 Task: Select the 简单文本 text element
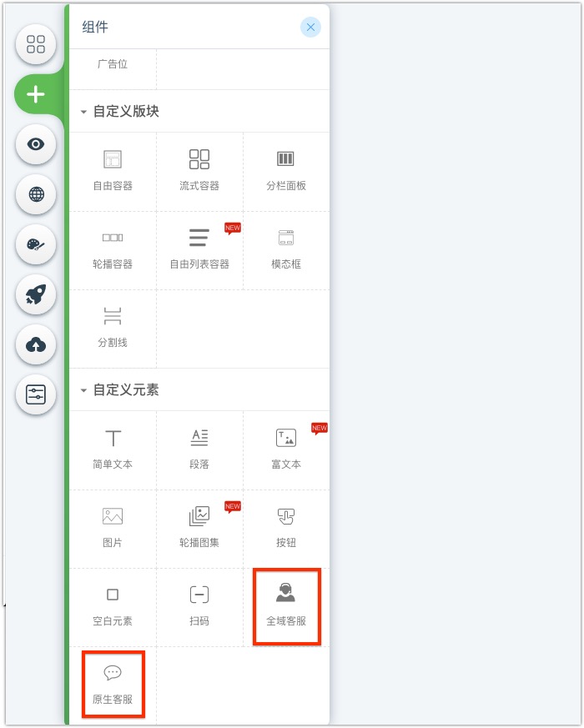[x=113, y=450]
